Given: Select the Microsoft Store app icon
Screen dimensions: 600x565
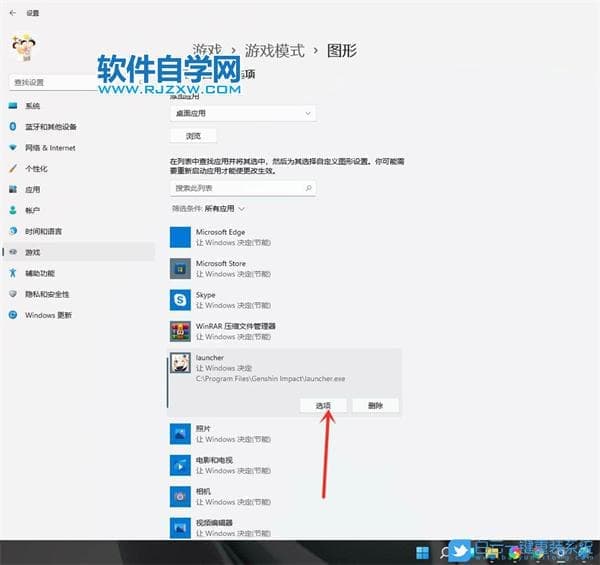Looking at the screenshot, I should [180, 268].
